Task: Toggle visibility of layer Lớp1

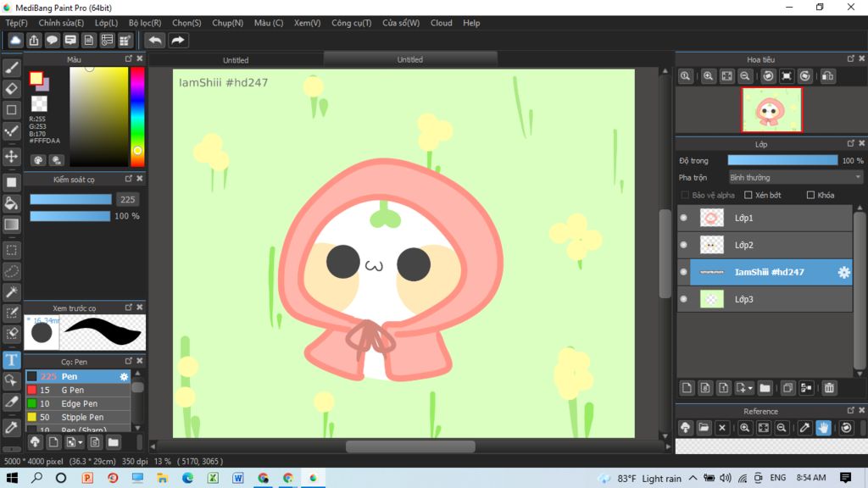Action: (x=684, y=218)
